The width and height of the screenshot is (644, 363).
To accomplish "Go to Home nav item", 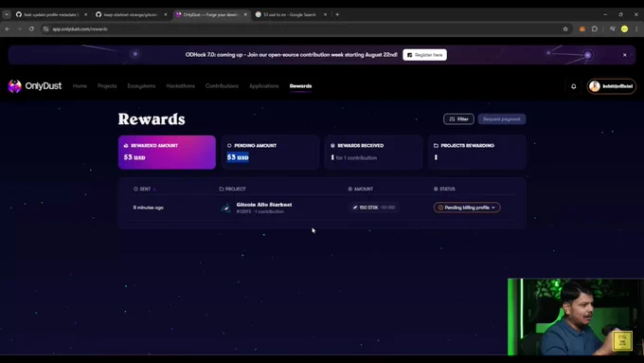I will [80, 86].
